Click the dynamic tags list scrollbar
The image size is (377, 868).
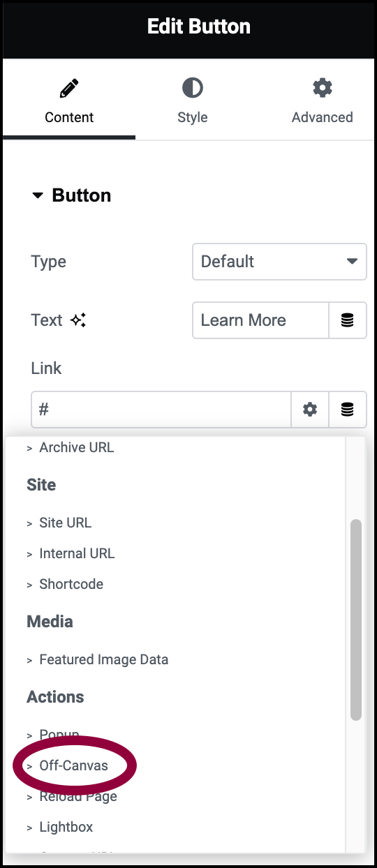[x=356, y=620]
